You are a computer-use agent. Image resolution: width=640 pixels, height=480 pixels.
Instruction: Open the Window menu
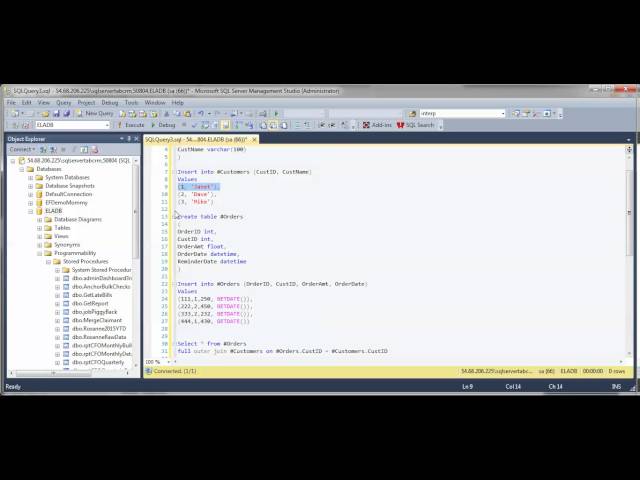pyautogui.click(x=155, y=102)
